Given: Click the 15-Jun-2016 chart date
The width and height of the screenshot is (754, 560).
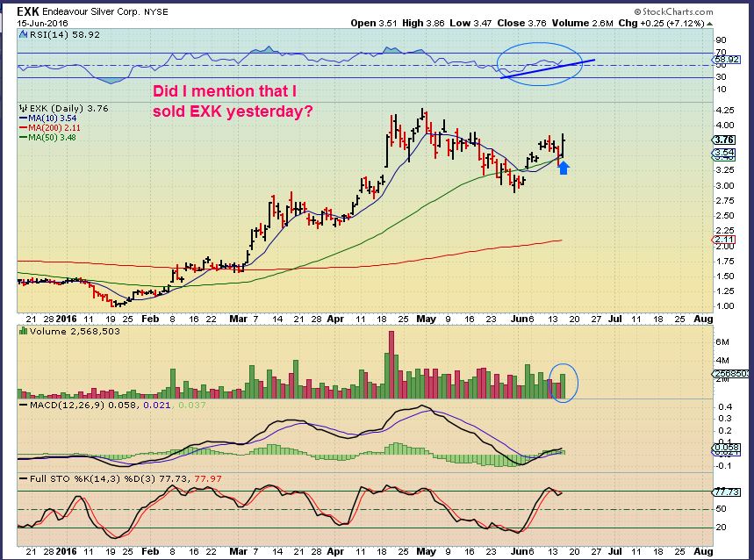Looking at the screenshot, I should pos(43,23).
